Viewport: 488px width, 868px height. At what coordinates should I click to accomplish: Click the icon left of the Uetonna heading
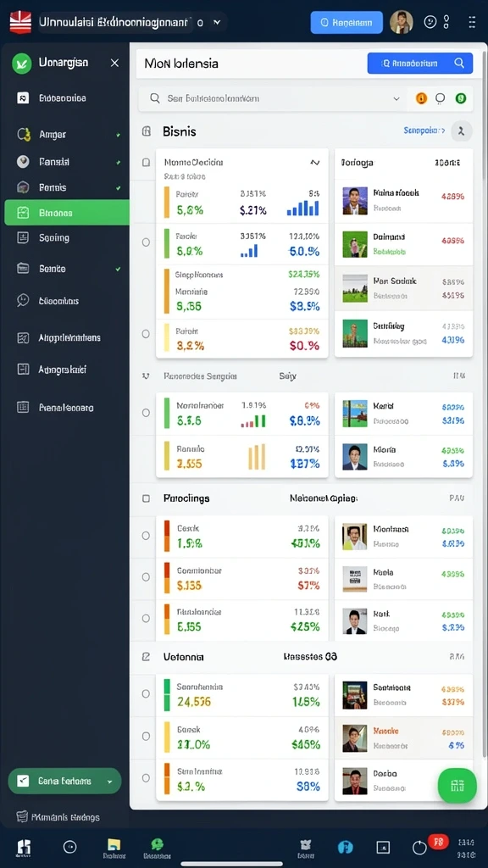(x=146, y=657)
